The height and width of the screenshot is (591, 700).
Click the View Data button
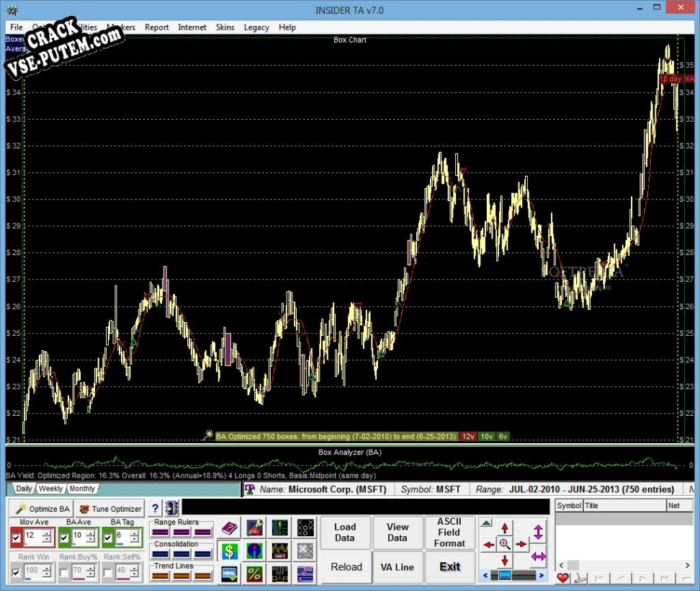pyautogui.click(x=397, y=532)
